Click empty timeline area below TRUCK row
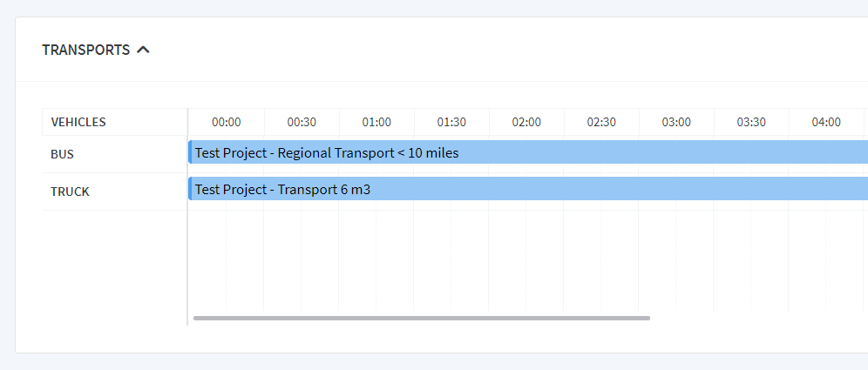The width and height of the screenshot is (868, 370). (x=528, y=260)
